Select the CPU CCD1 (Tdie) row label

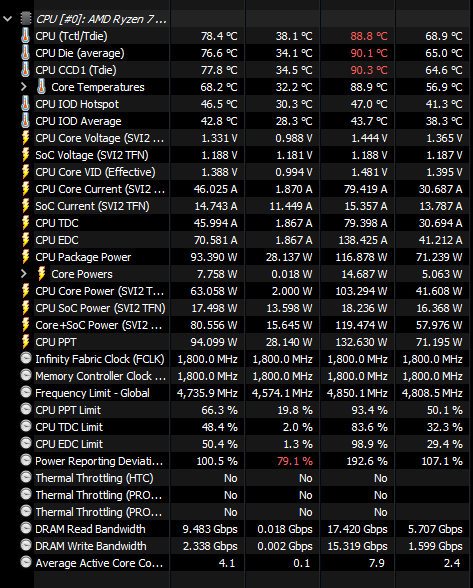tap(76, 70)
